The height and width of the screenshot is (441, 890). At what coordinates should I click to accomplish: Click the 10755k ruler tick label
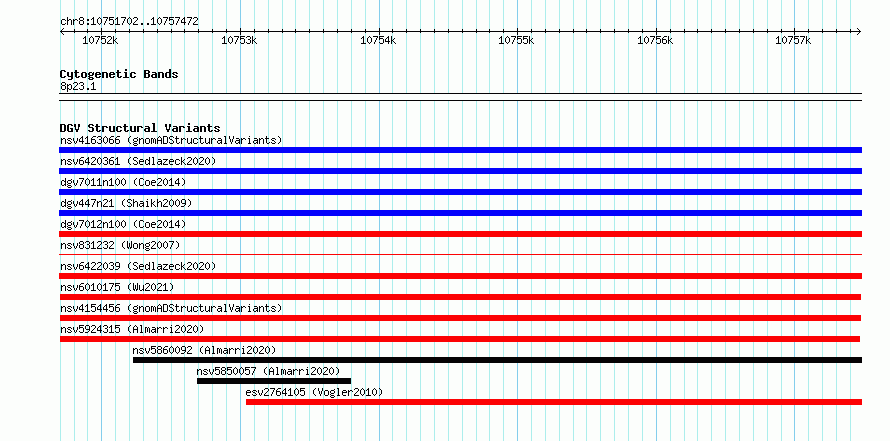pos(517,40)
